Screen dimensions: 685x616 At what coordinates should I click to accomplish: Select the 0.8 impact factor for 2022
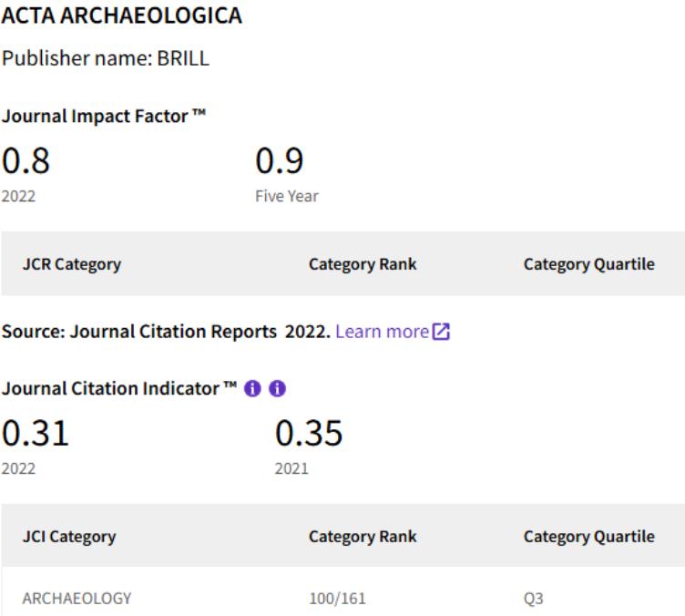[26, 160]
